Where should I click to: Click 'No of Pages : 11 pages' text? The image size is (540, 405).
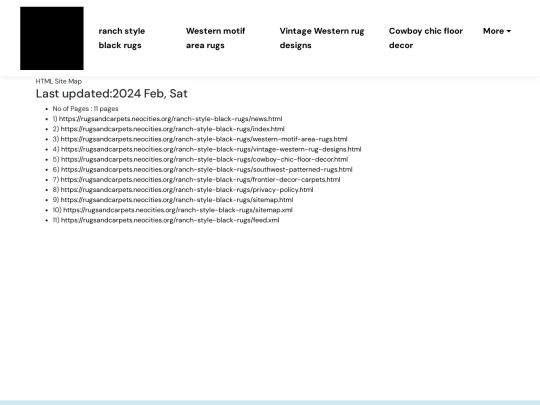tap(85, 109)
